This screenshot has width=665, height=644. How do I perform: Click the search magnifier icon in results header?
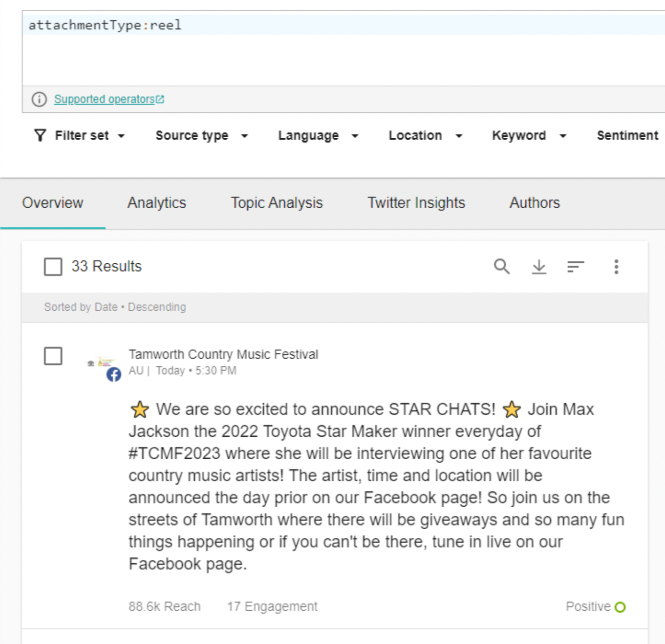click(x=502, y=267)
